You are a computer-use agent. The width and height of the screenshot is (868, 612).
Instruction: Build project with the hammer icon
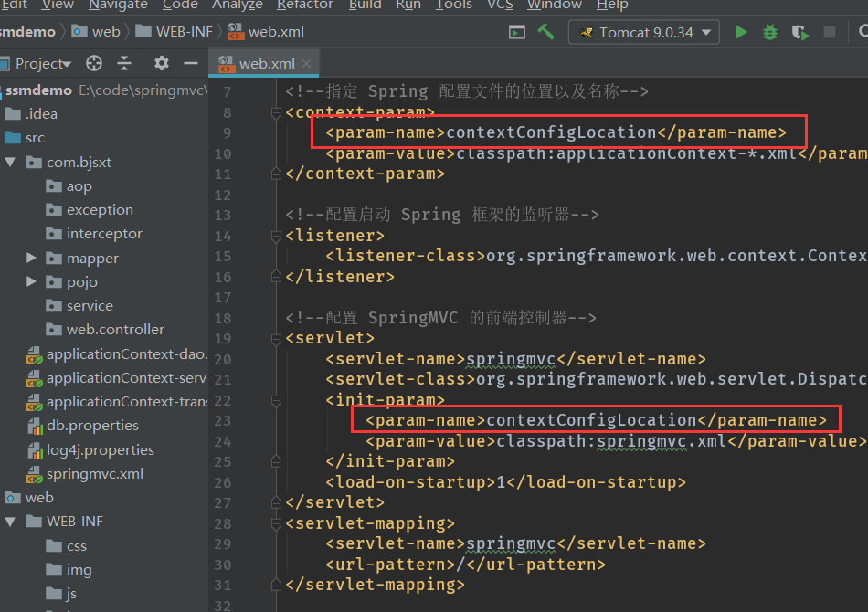click(x=545, y=32)
